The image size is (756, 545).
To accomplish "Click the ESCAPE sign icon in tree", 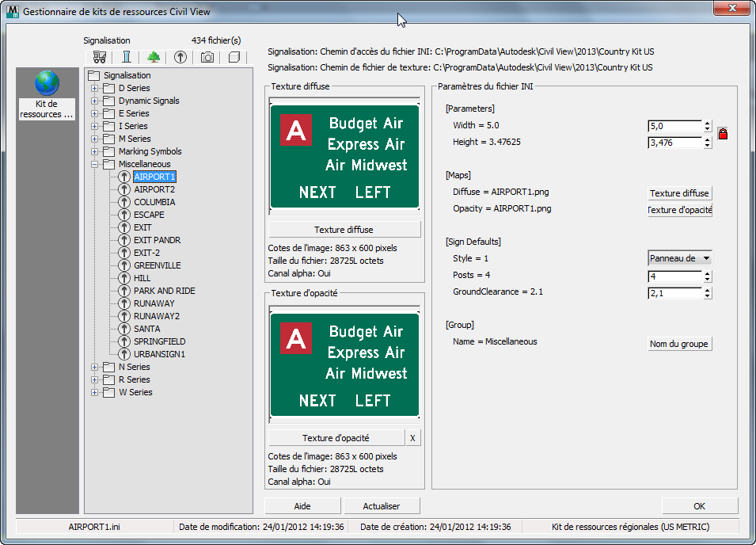I will (x=124, y=215).
